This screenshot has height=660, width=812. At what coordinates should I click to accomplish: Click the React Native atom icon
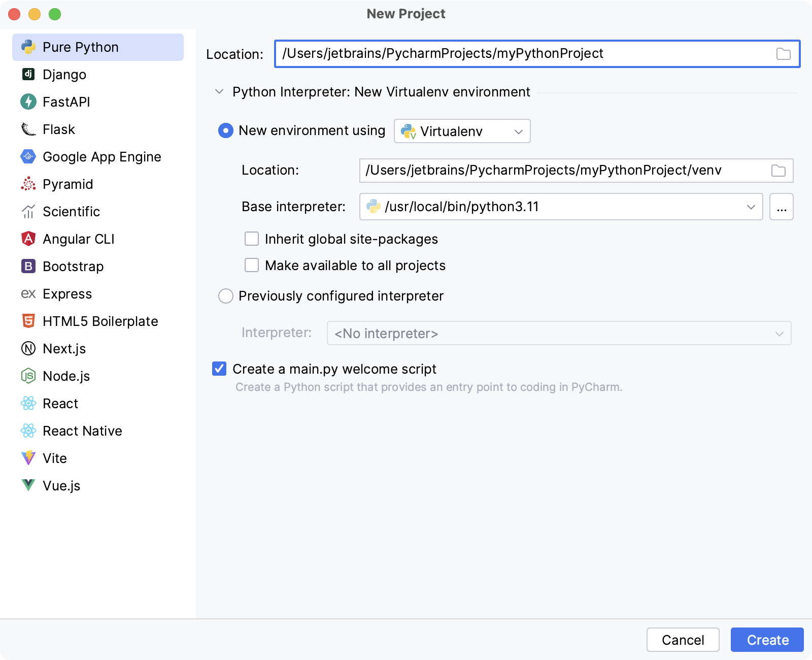point(28,431)
